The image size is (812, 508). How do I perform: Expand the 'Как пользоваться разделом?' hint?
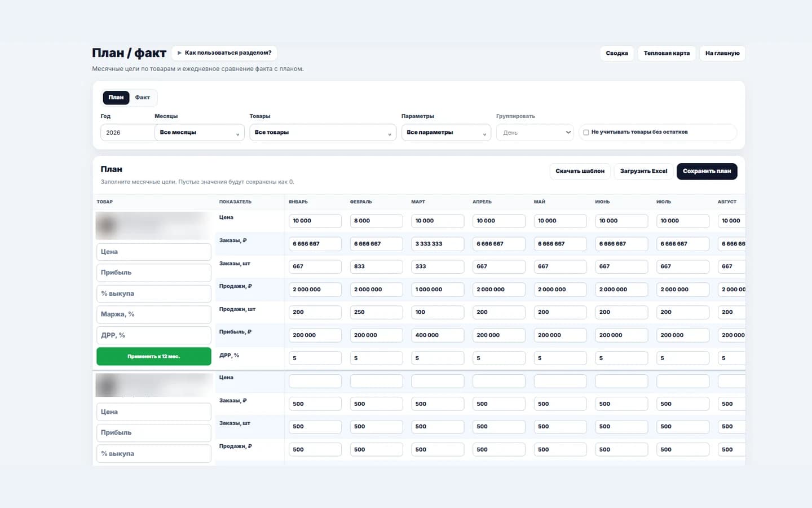coord(224,53)
